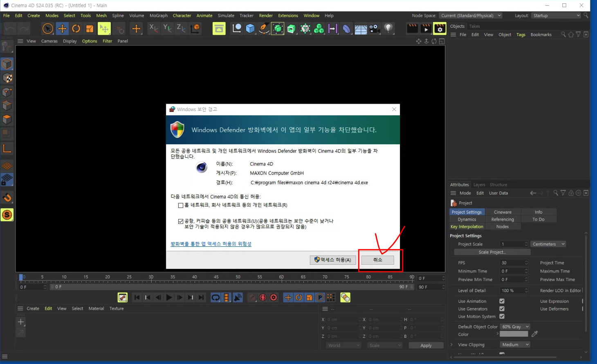
Task: Toggle the Z axis lock icon
Action: point(181,28)
